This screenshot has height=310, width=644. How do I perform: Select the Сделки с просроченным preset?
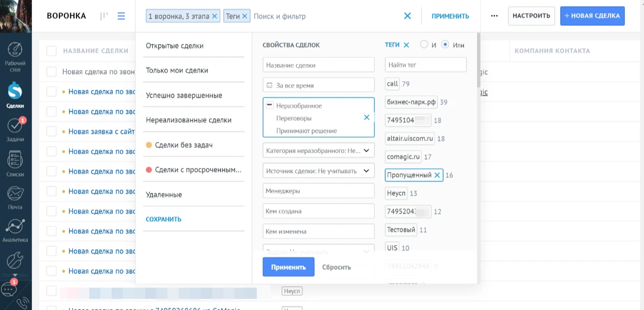pyautogui.click(x=194, y=170)
